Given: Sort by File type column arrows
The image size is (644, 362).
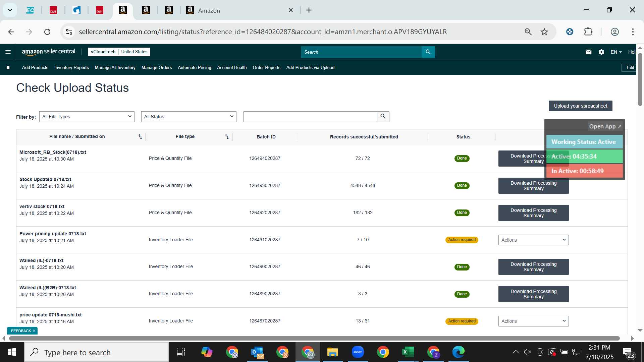Looking at the screenshot, I should coord(227,137).
